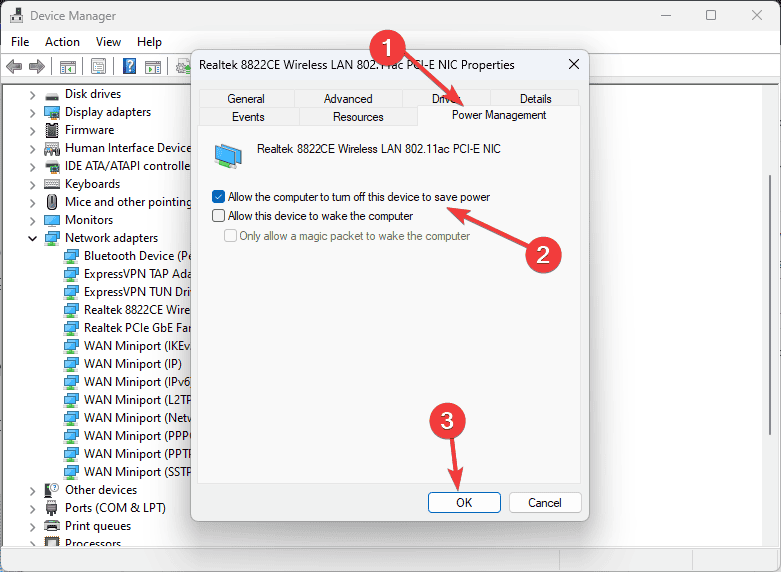
Task: Click the Disk drives category icon
Action: click(52, 95)
